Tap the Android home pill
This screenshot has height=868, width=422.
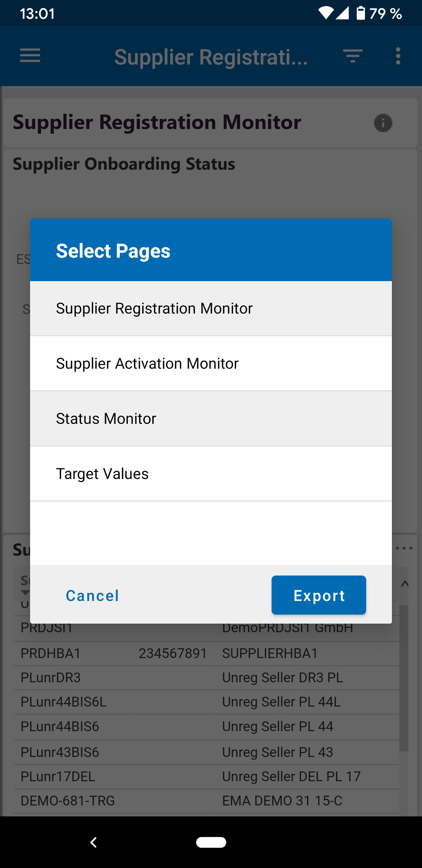coord(211,842)
